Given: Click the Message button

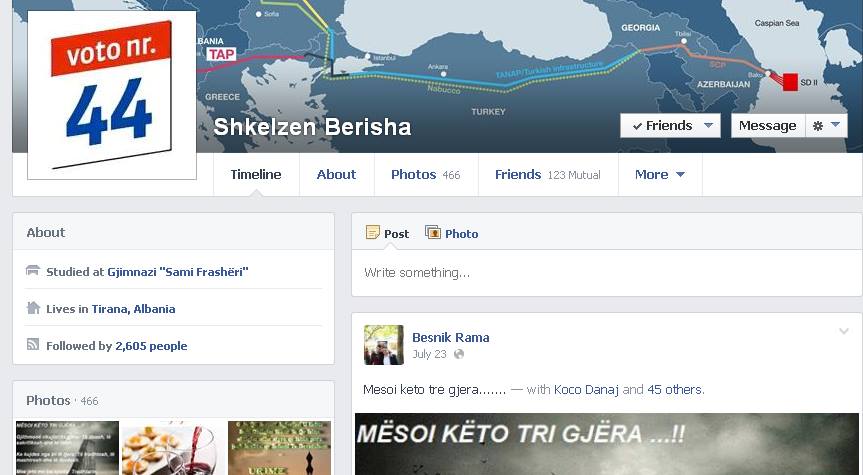Looking at the screenshot, I should (x=767, y=126).
